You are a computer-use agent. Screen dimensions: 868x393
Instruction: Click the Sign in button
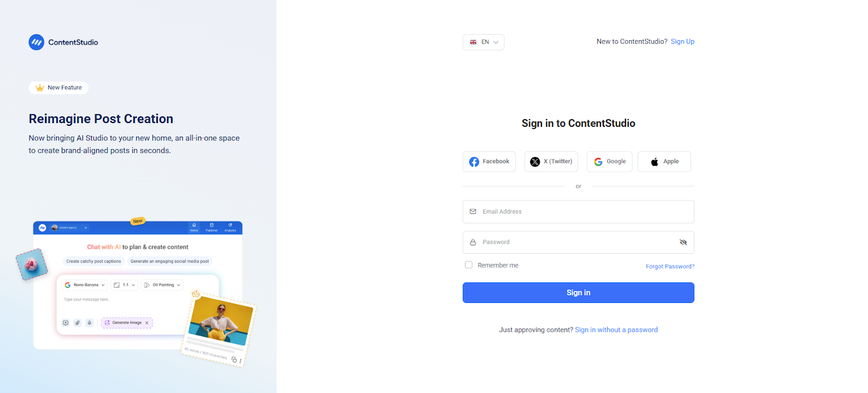578,292
